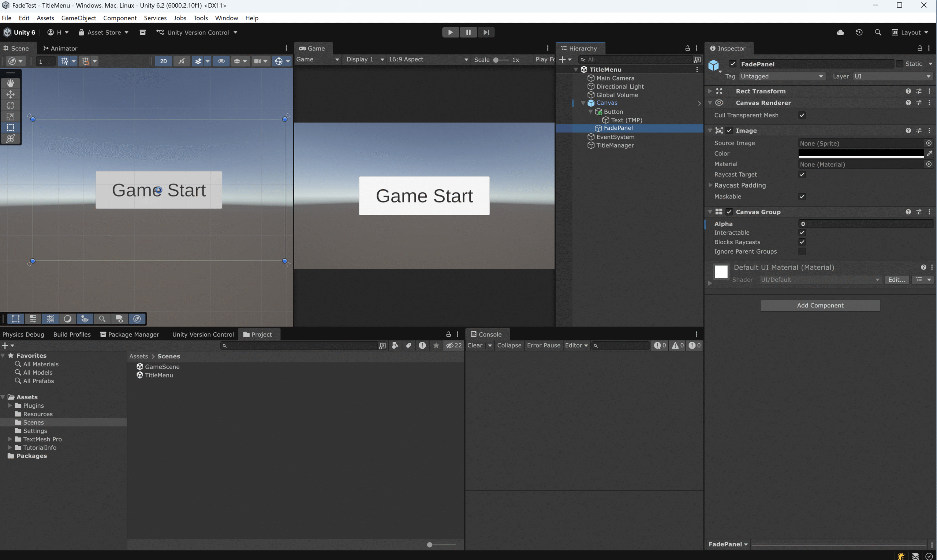The image size is (937, 560).
Task: Enable Ignore Parent Groups checkbox
Action: pos(802,252)
